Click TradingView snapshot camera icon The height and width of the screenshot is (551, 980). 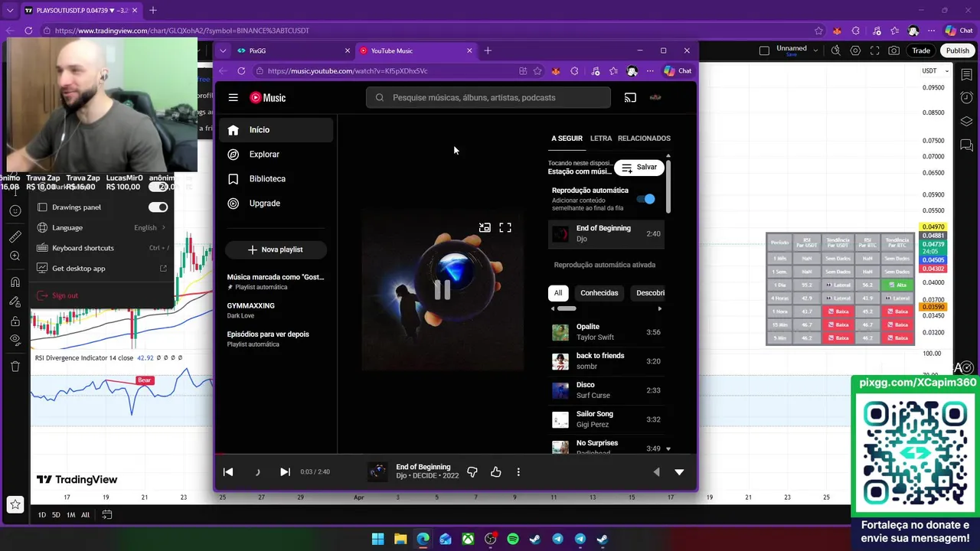[894, 51]
